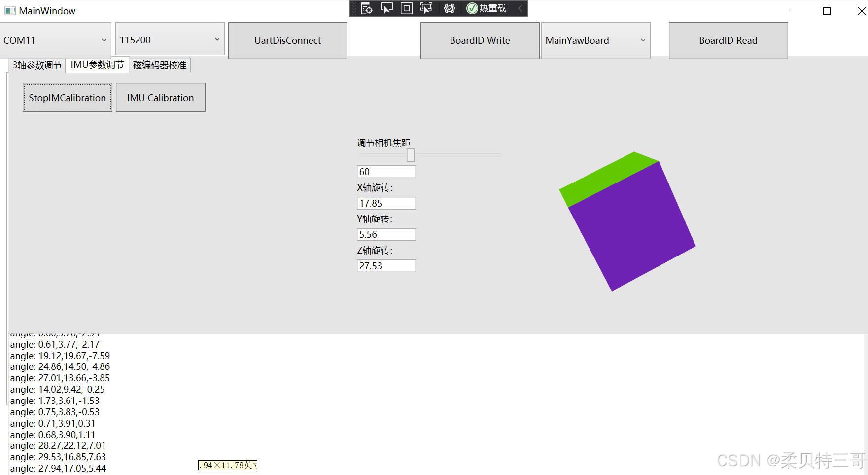Click the UartDisConnect button
The height and width of the screenshot is (475, 868).
288,40
